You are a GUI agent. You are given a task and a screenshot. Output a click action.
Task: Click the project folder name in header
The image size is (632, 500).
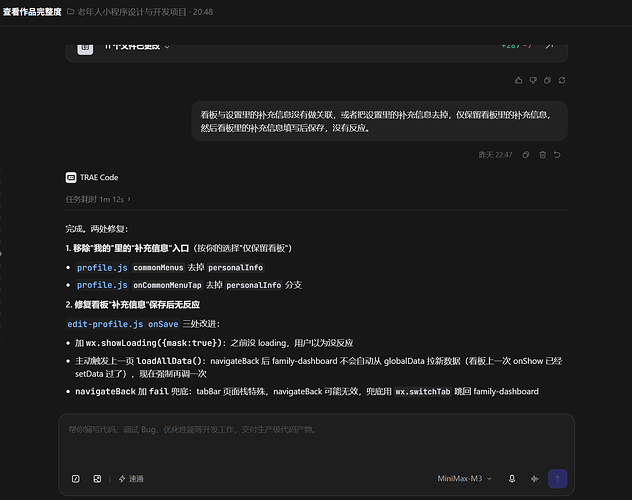click(131, 12)
